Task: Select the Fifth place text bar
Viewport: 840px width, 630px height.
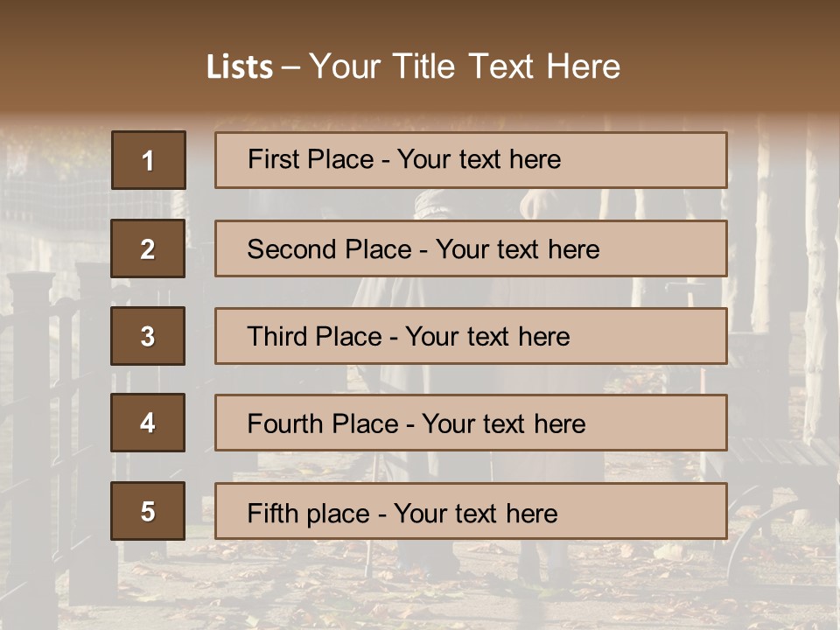Action: (x=471, y=511)
